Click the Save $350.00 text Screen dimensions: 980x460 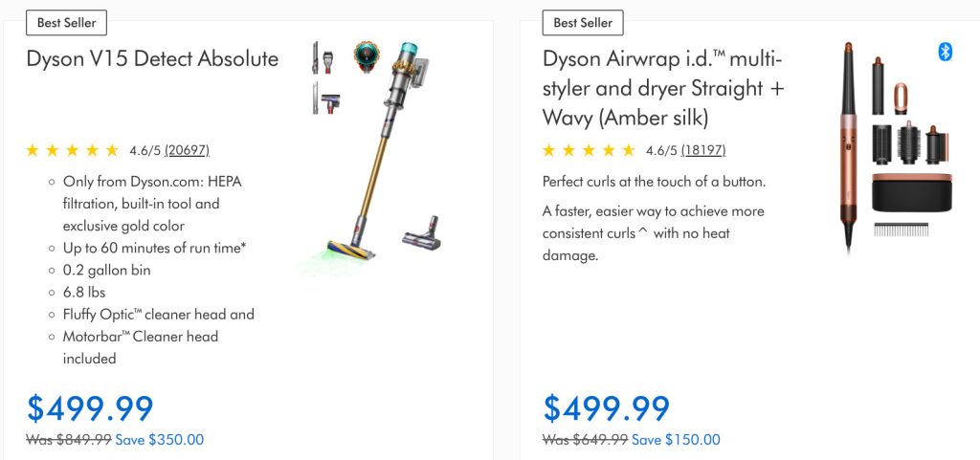160,440
